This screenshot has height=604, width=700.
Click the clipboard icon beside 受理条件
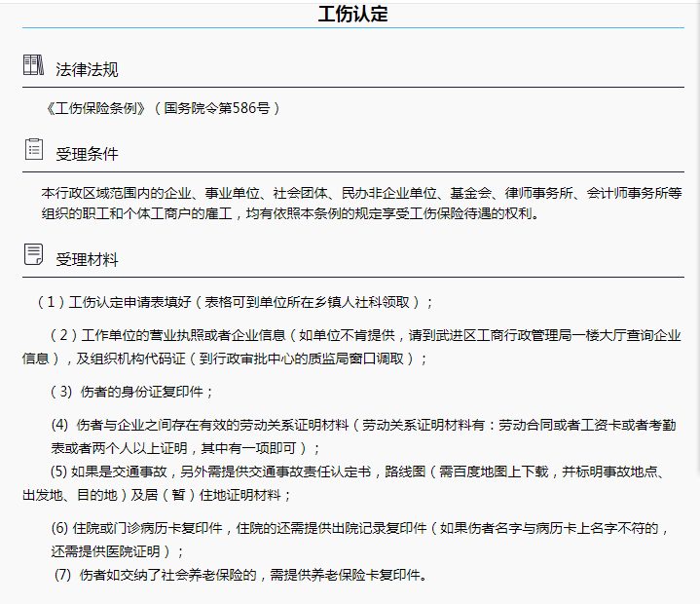(34, 149)
